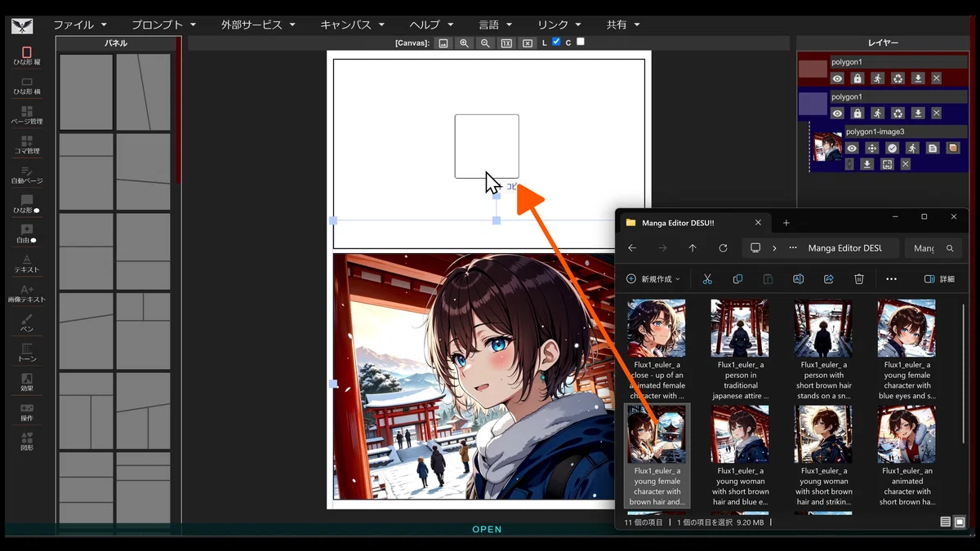Open the 外部サービス menu
The width and height of the screenshot is (980, 551).
point(258,24)
